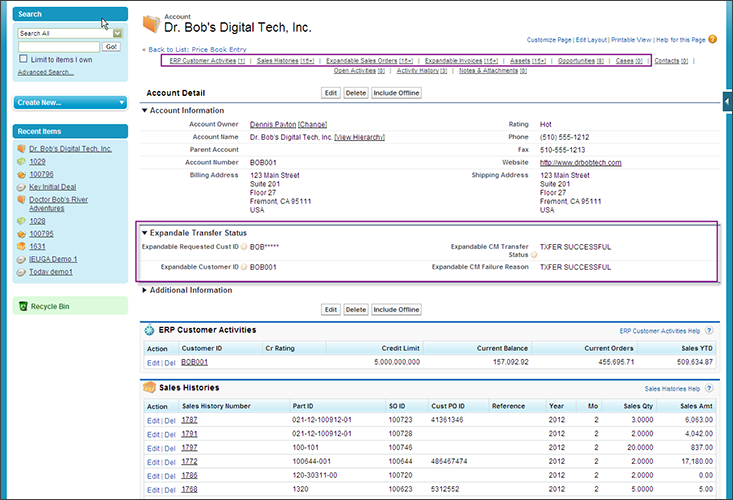Click Edit for sales history 1791
The width and height of the screenshot is (733, 500).
point(153,435)
